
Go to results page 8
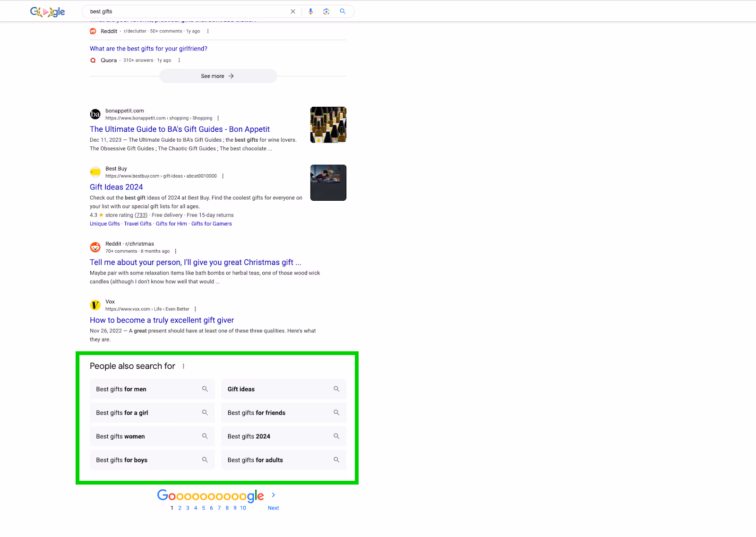point(227,508)
